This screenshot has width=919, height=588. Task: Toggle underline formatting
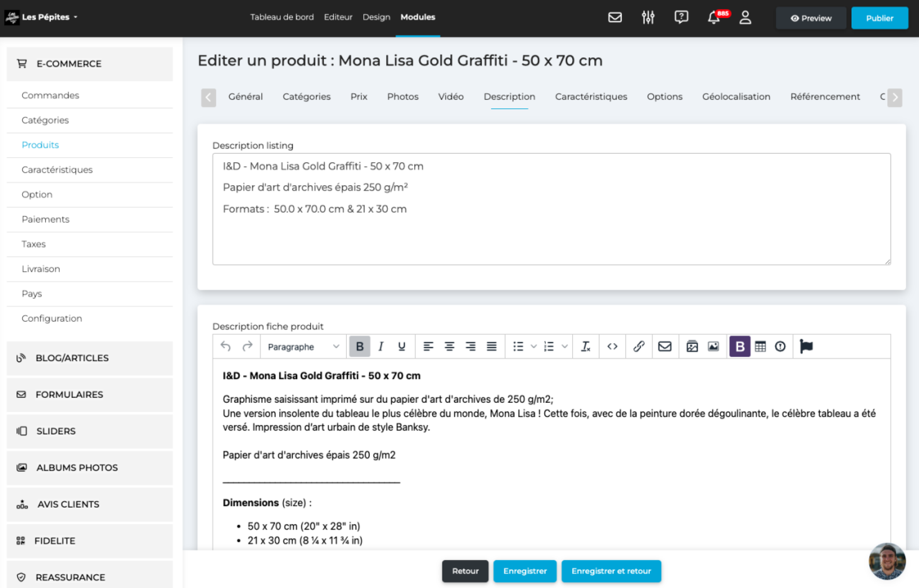coord(401,346)
